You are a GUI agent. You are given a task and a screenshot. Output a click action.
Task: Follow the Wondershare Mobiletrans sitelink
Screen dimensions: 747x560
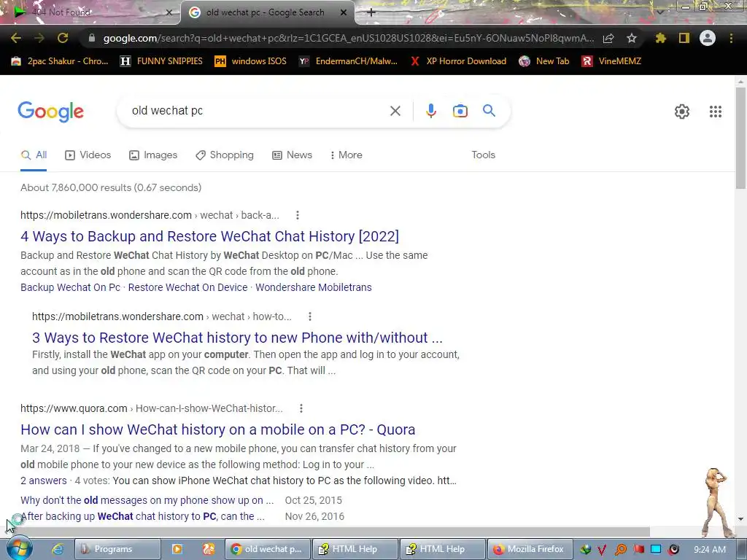[x=314, y=287]
